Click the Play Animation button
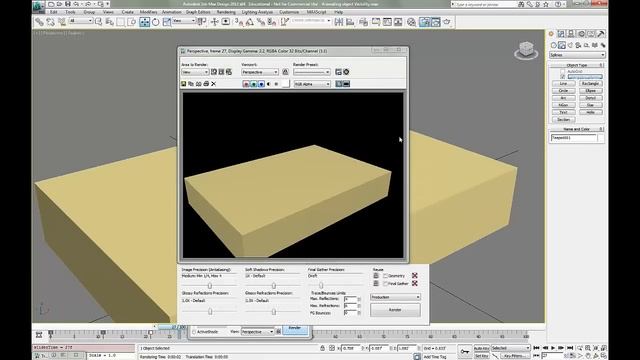640x360 pixels. point(553,348)
